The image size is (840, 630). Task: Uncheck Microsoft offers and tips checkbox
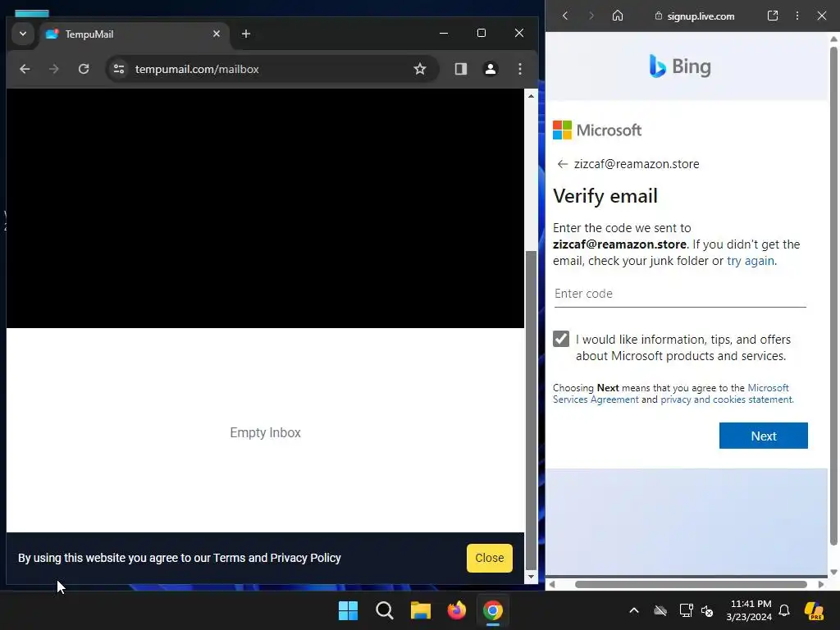click(561, 339)
